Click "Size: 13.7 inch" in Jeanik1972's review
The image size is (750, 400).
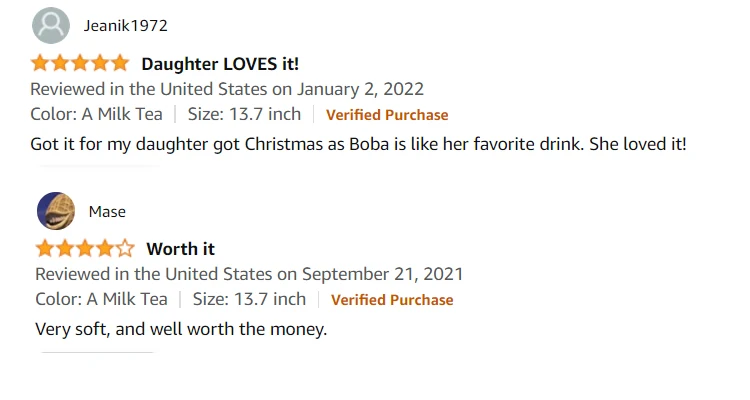pyautogui.click(x=244, y=114)
